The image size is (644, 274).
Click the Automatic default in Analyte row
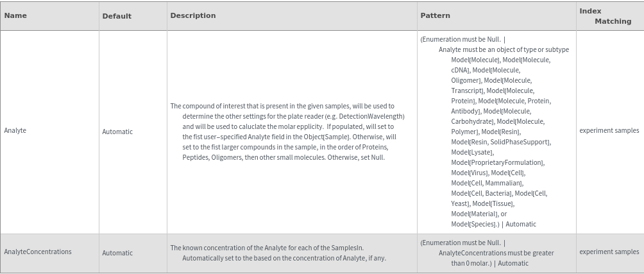click(x=117, y=132)
